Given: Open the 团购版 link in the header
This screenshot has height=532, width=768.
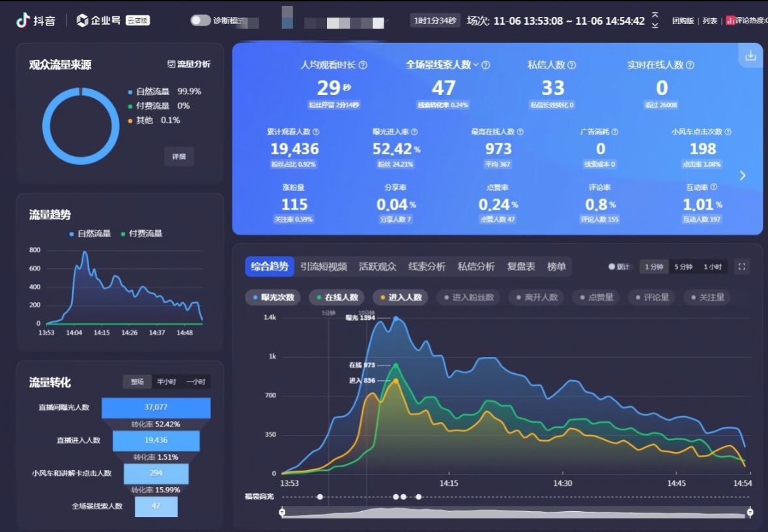Looking at the screenshot, I should [683, 21].
